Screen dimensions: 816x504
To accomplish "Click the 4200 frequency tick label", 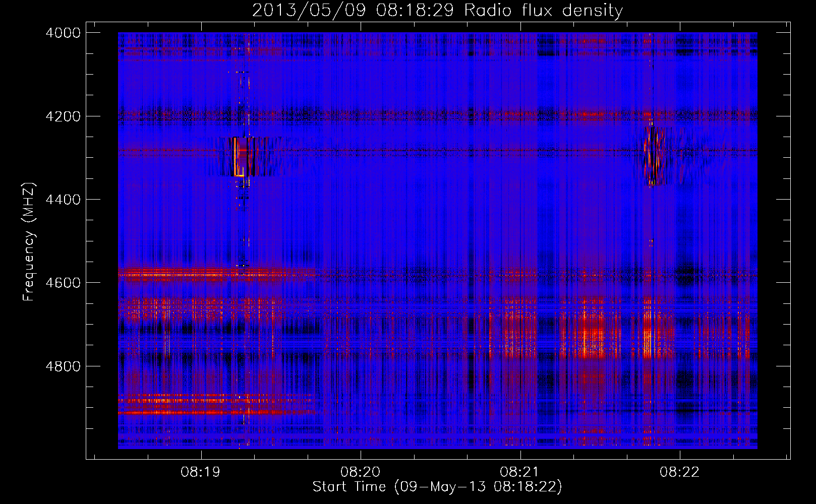I will pos(63,116).
